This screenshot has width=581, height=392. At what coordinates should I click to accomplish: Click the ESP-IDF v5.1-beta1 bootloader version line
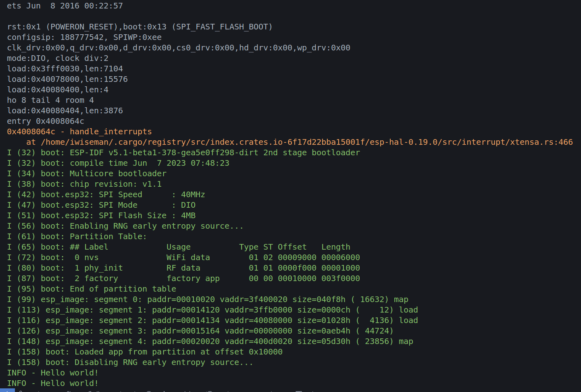click(183, 152)
